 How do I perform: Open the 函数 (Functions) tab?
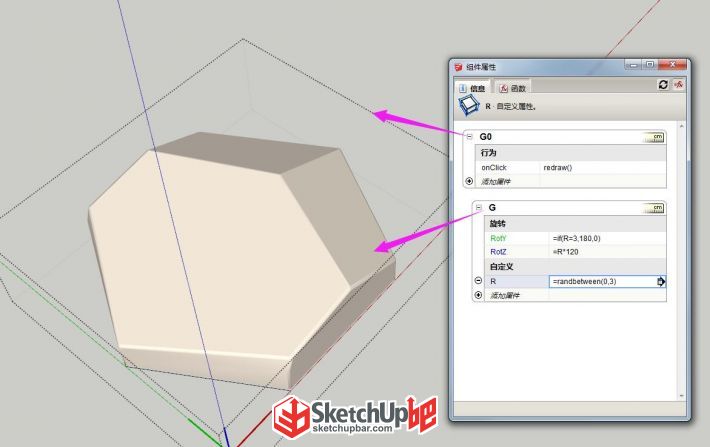pos(513,88)
